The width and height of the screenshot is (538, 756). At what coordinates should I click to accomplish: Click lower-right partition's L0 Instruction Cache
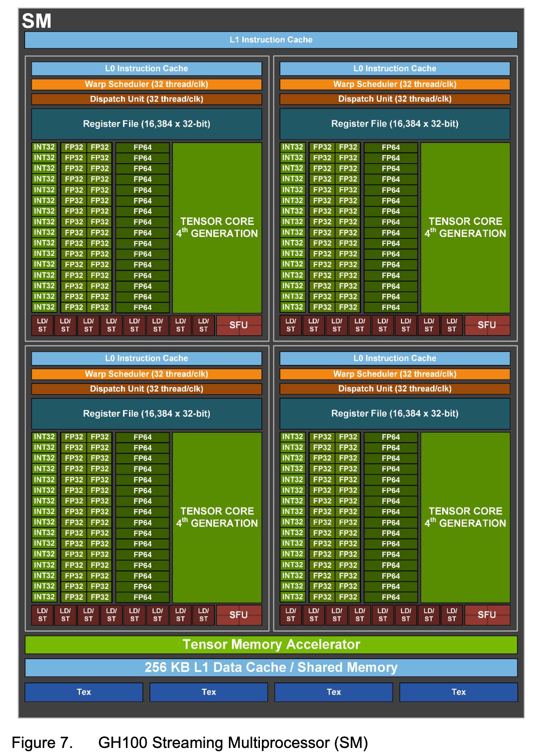(x=394, y=358)
